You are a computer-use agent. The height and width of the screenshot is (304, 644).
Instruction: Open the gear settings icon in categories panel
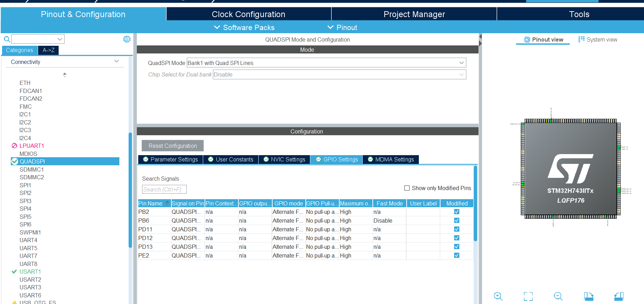click(127, 39)
